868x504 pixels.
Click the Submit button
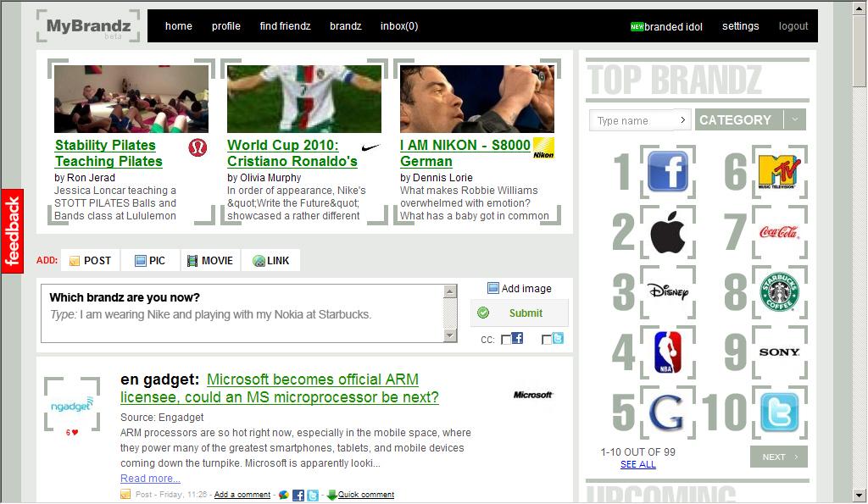coord(520,313)
